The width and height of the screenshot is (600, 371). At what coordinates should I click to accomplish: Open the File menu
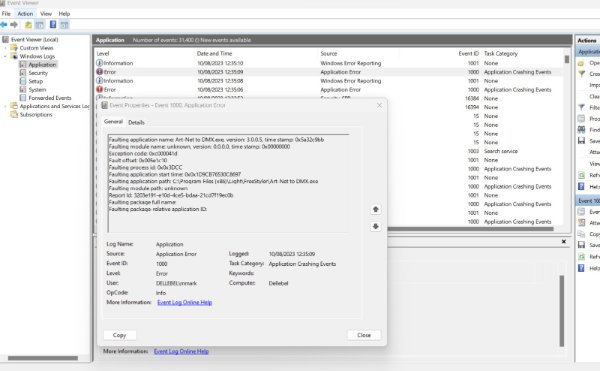tap(6, 13)
